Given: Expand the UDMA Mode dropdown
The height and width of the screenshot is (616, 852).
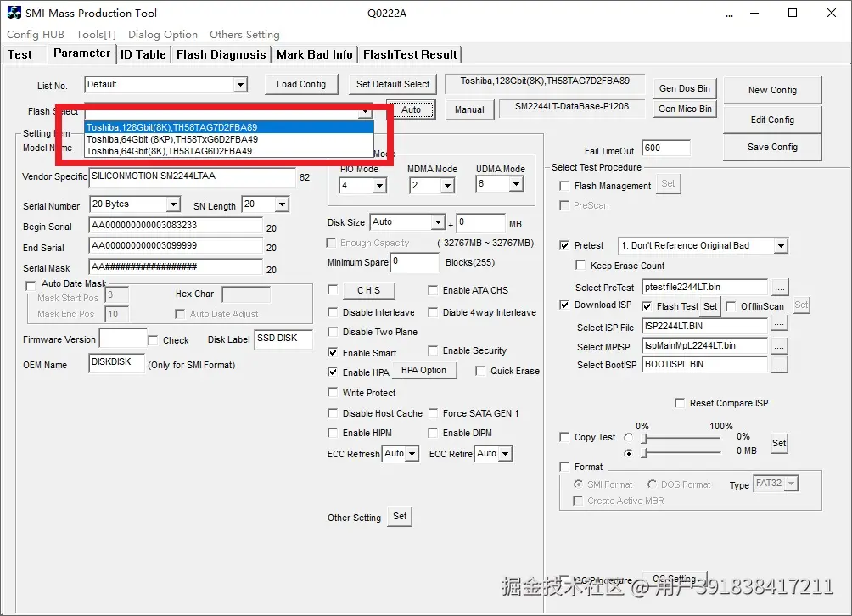Looking at the screenshot, I should tap(516, 185).
